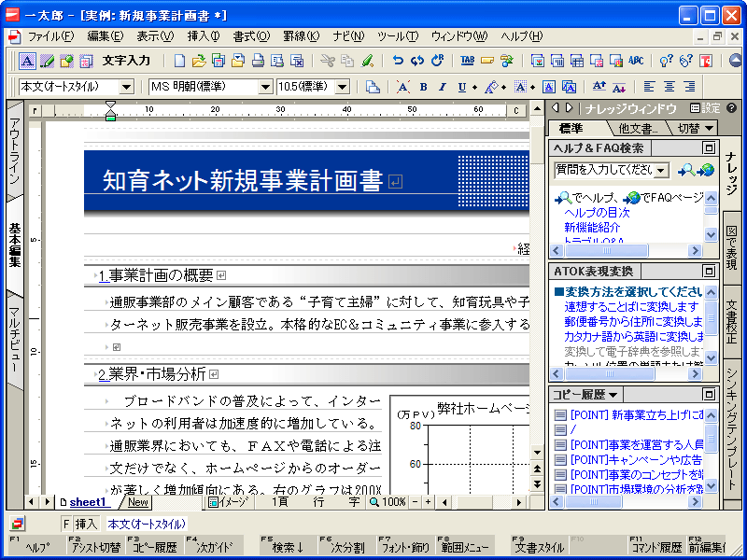Open the 新機能紹介 link
The image size is (747, 560).
pos(592,227)
